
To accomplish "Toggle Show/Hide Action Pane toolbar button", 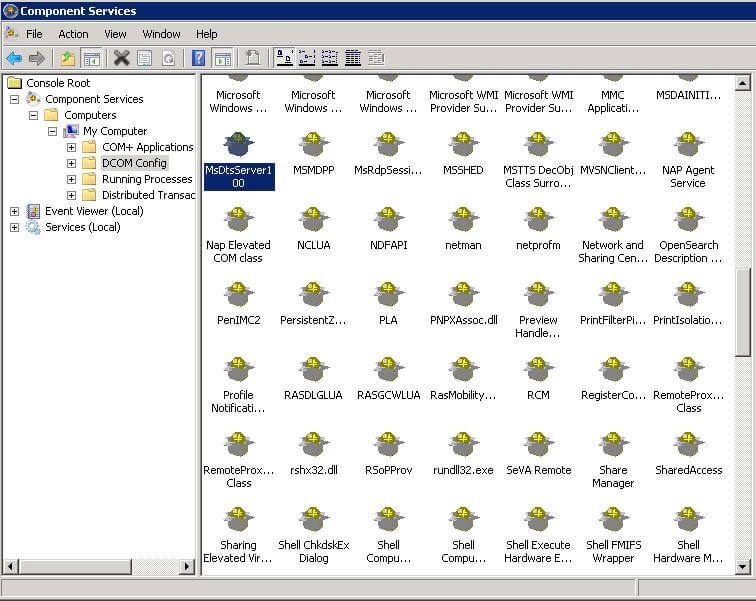I will tap(223, 59).
